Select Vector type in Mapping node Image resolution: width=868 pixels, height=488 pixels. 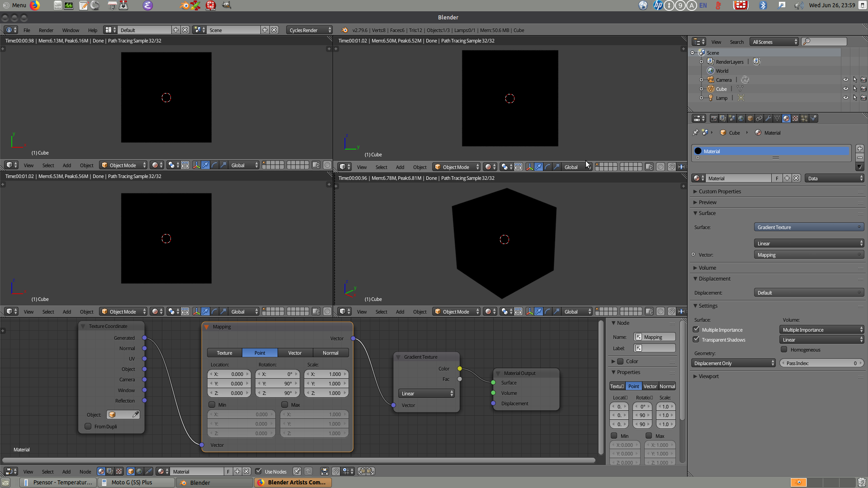(295, 353)
